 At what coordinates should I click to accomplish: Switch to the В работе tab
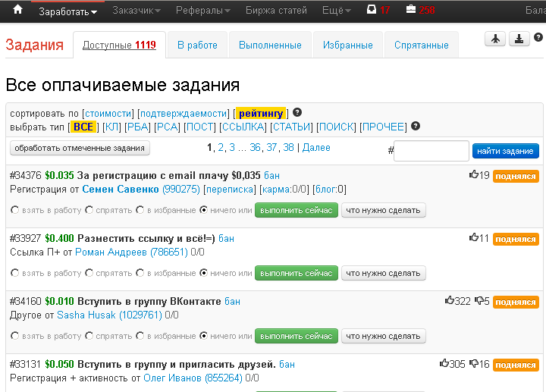coord(197,45)
